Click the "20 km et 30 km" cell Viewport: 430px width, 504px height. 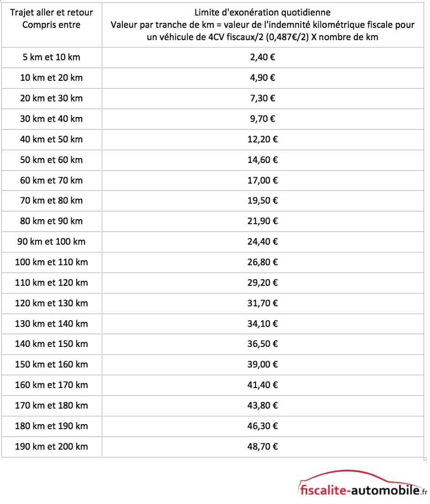pos(51,98)
